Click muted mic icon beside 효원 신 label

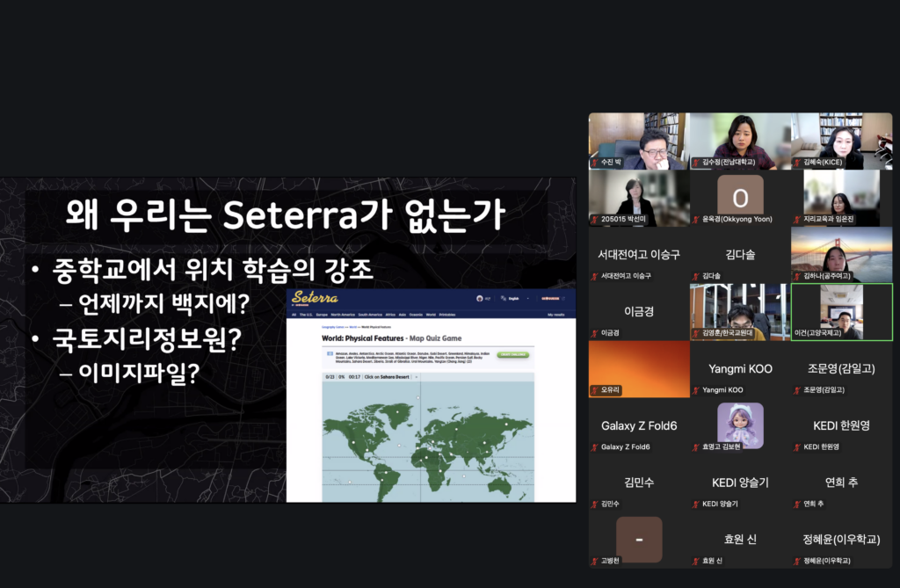tap(696, 561)
